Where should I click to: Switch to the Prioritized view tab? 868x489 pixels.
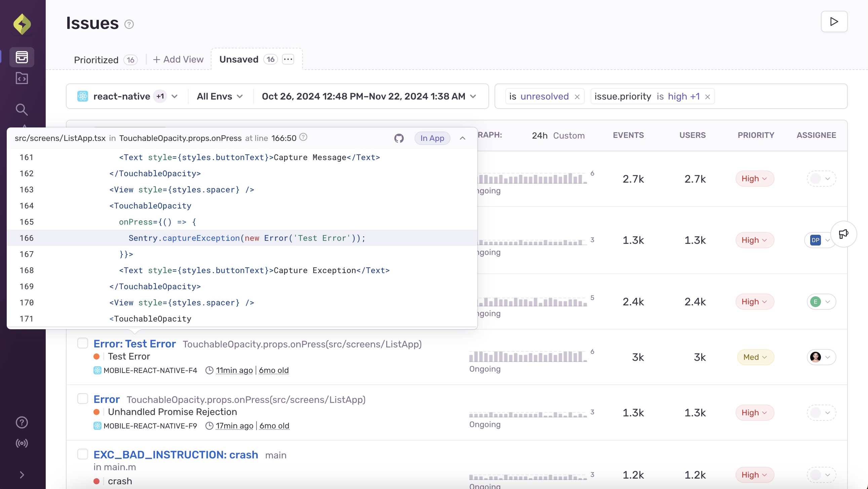[x=96, y=60]
